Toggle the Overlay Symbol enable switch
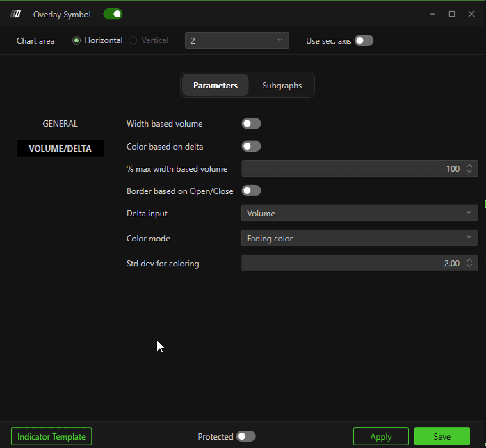This screenshot has width=486, height=448. click(x=113, y=14)
